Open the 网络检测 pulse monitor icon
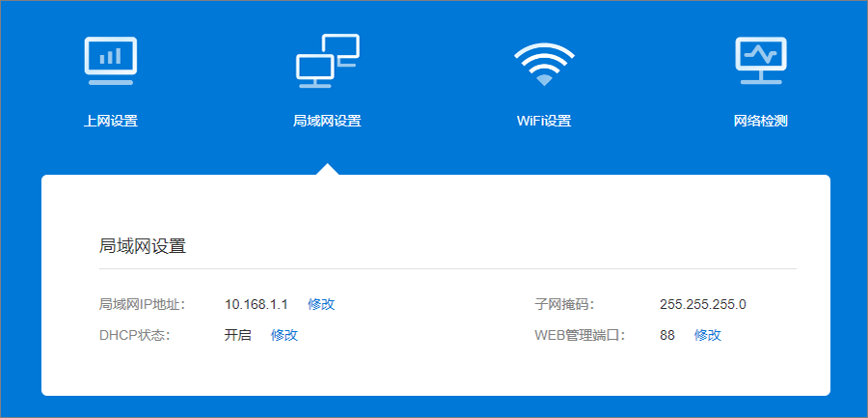Image resolution: width=868 pixels, height=418 pixels. 761,61
